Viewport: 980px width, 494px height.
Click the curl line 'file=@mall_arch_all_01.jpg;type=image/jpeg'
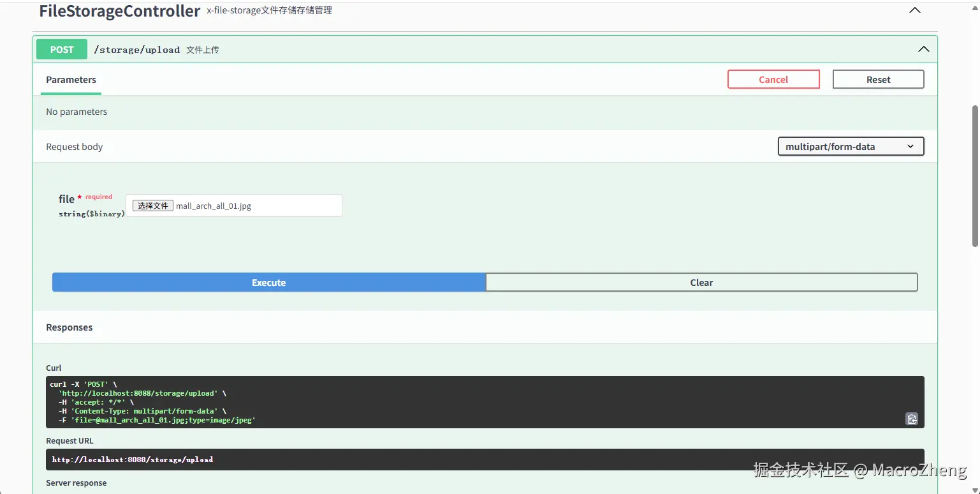point(157,420)
